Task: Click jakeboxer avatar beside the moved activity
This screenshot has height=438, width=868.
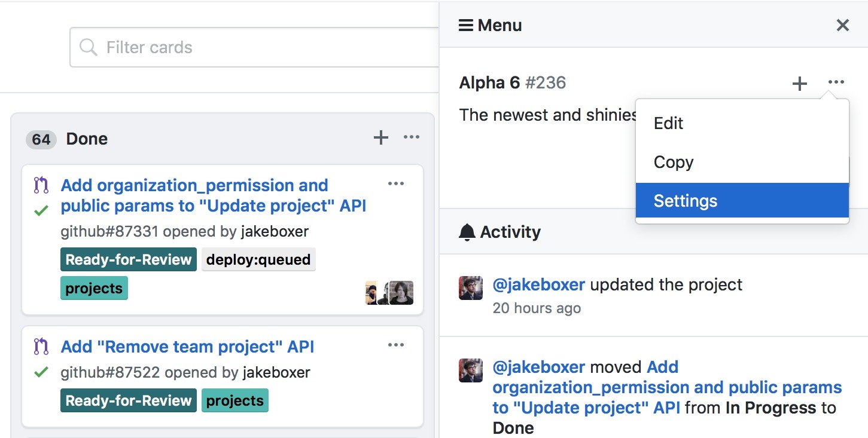Action: tap(470, 370)
